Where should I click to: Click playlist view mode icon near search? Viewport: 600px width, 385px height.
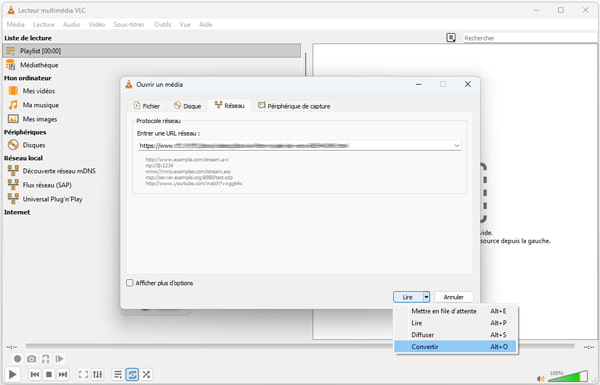point(451,38)
